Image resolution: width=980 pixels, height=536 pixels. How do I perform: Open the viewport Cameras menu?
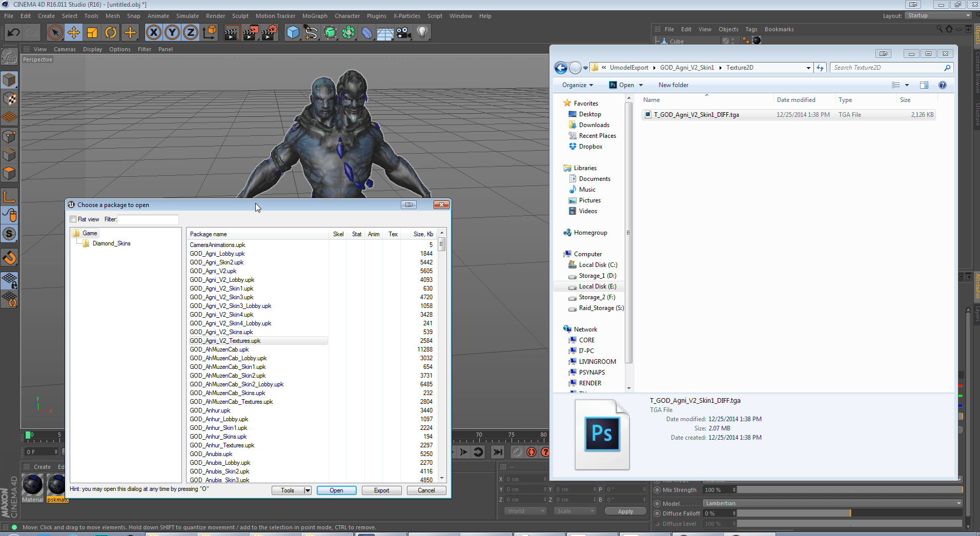(x=65, y=49)
